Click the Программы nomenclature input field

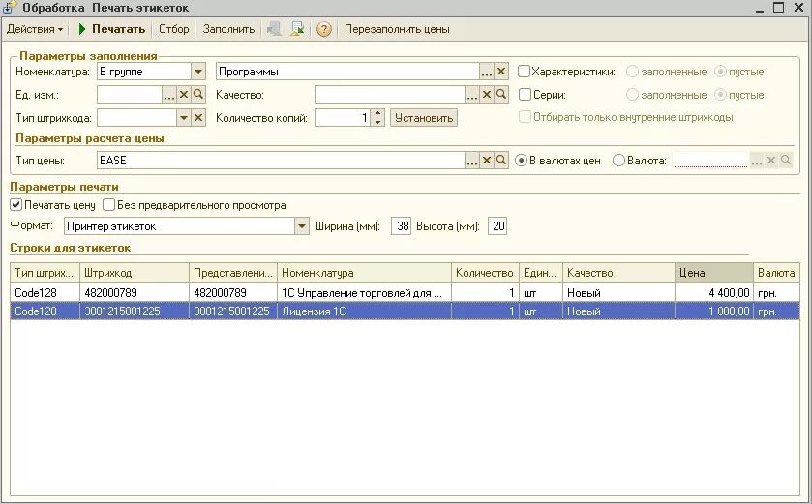[347, 72]
